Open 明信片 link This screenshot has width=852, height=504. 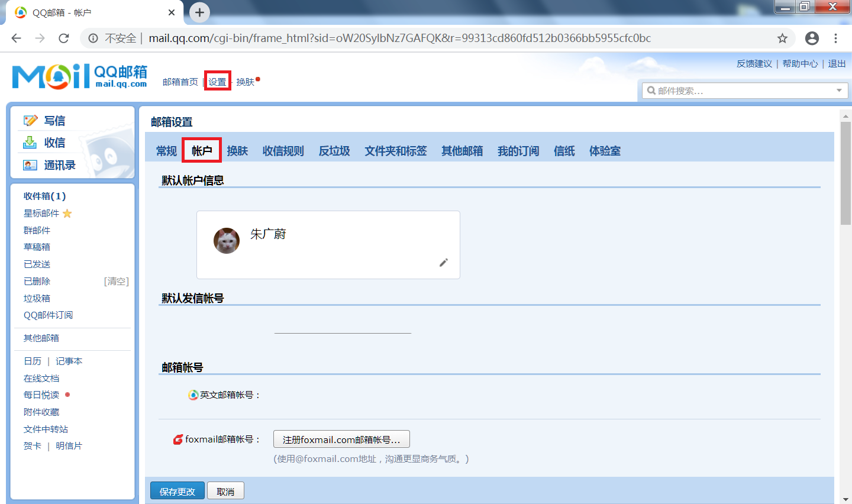(x=69, y=445)
